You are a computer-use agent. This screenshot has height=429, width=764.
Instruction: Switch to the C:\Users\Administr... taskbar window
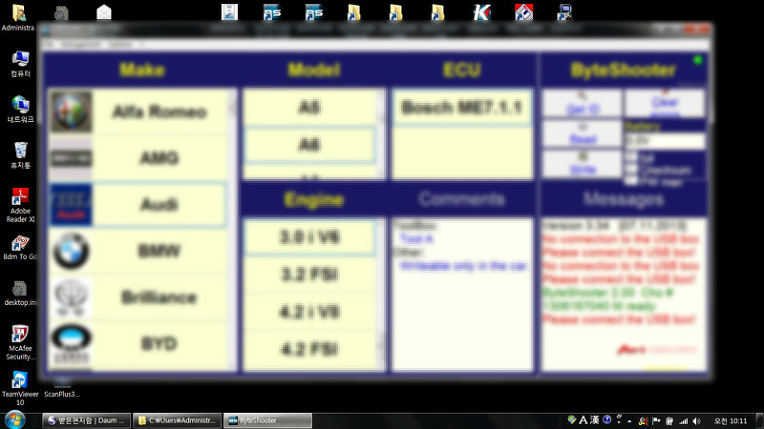177,420
